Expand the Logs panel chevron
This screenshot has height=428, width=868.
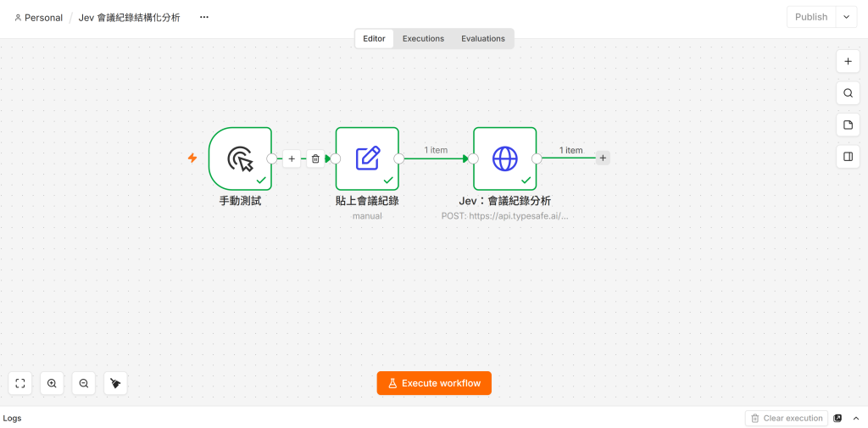(856, 418)
